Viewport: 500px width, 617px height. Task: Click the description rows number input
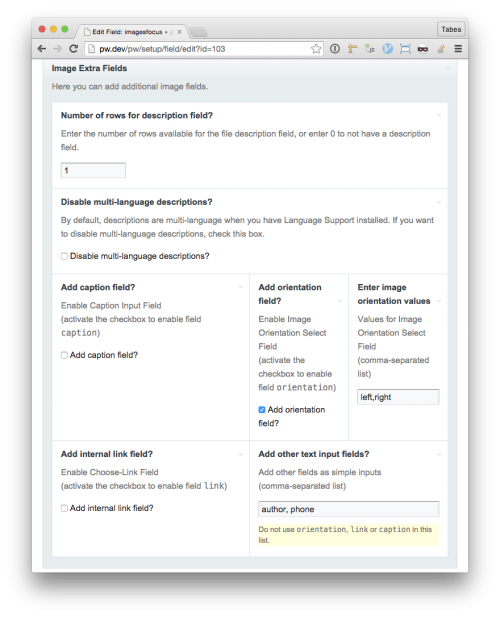pyautogui.click(x=93, y=170)
